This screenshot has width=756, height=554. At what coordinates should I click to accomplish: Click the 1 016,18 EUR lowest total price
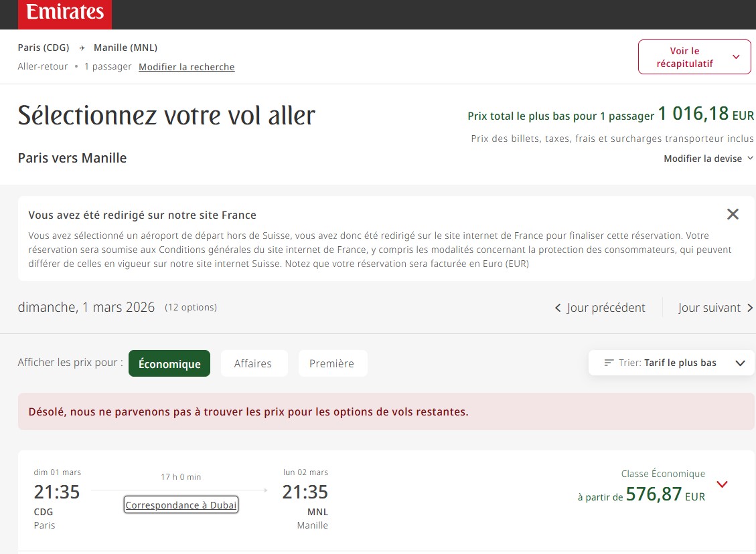coord(705,114)
